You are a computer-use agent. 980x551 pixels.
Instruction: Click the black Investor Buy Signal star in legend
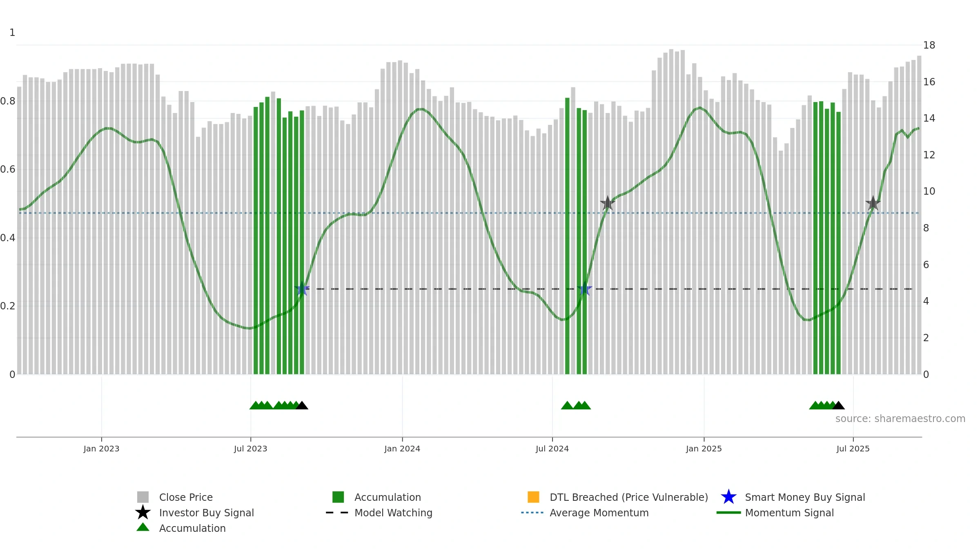[x=143, y=513]
